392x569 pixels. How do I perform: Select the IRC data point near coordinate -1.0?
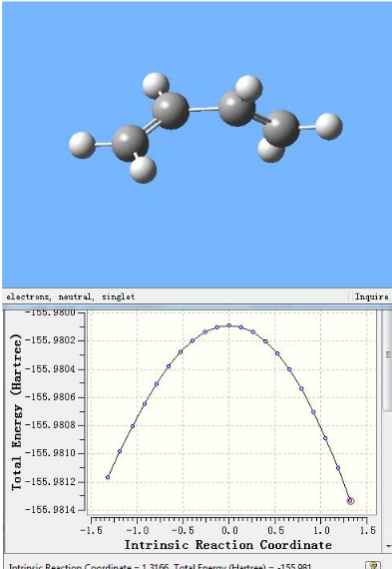coord(133,426)
